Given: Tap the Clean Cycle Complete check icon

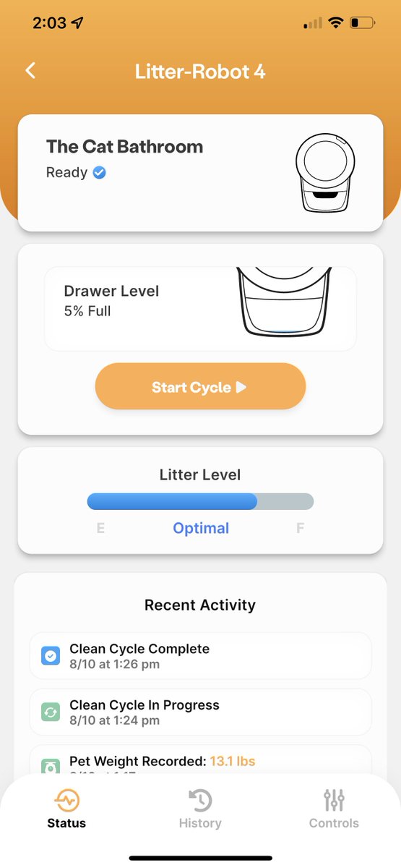Looking at the screenshot, I should [x=50, y=656].
